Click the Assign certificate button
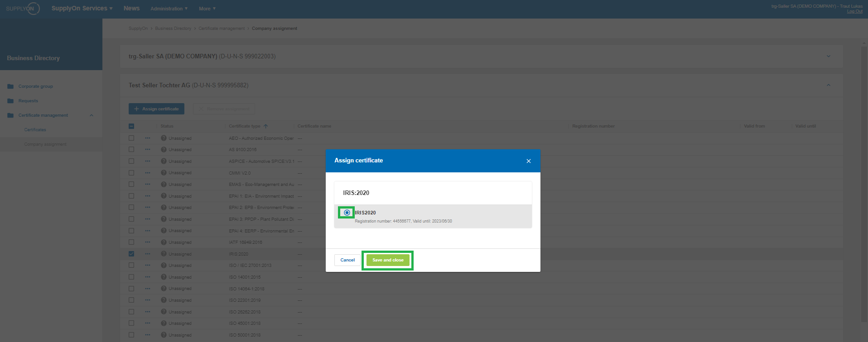868x342 pixels. pyautogui.click(x=156, y=109)
